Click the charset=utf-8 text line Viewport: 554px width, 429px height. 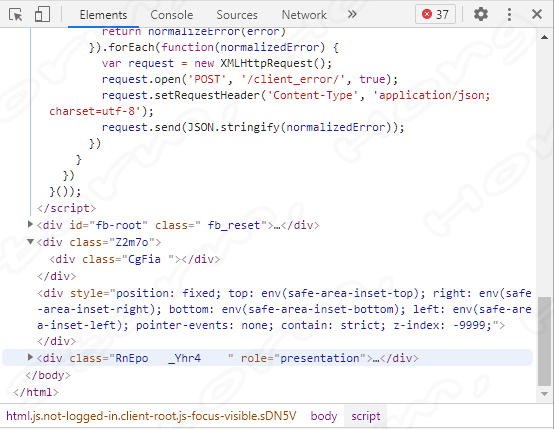[101, 111]
